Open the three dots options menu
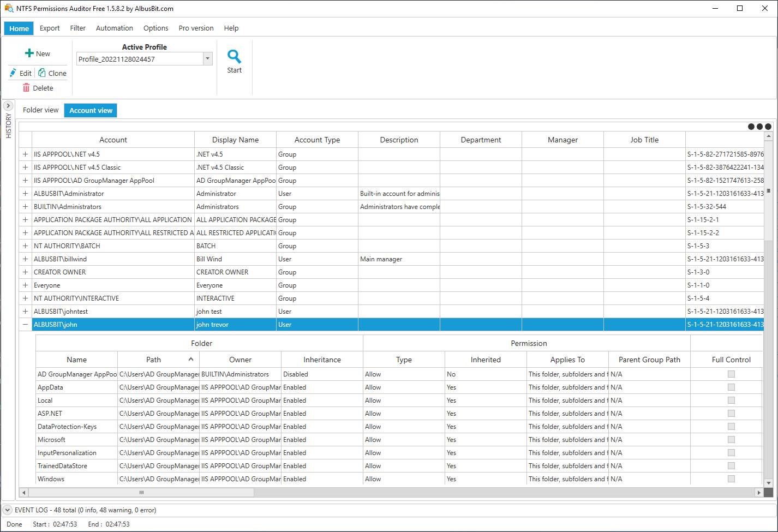 click(759, 127)
